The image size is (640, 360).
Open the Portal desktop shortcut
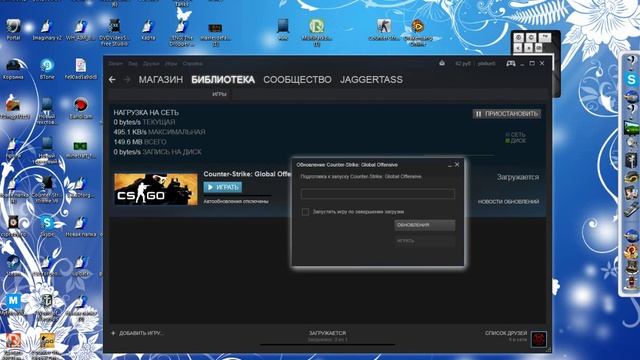point(13,30)
